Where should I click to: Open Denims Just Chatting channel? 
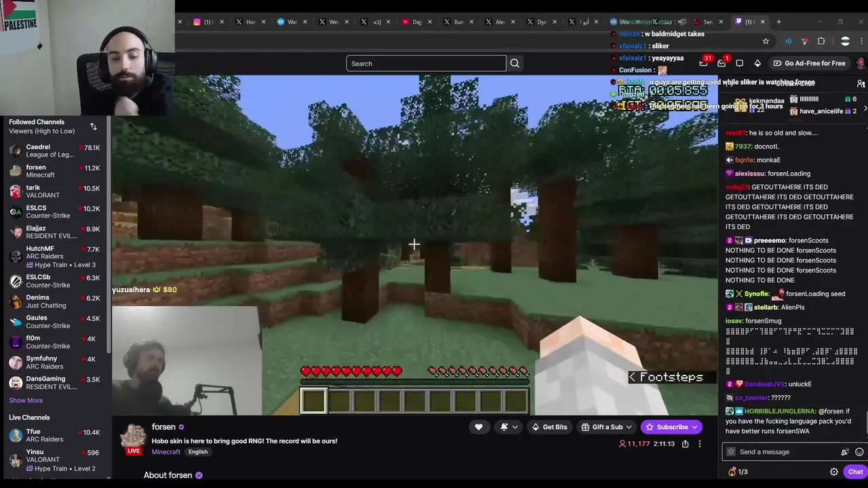[57, 301]
